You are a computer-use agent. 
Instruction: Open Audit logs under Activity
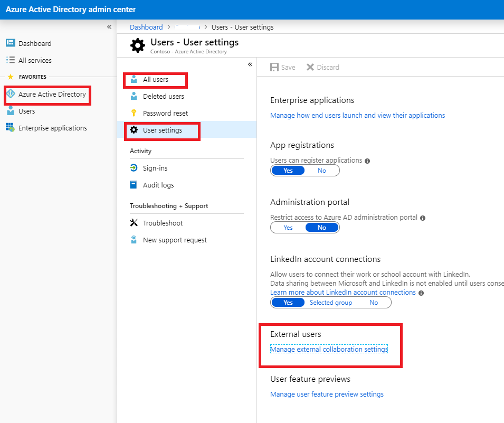coord(158,185)
